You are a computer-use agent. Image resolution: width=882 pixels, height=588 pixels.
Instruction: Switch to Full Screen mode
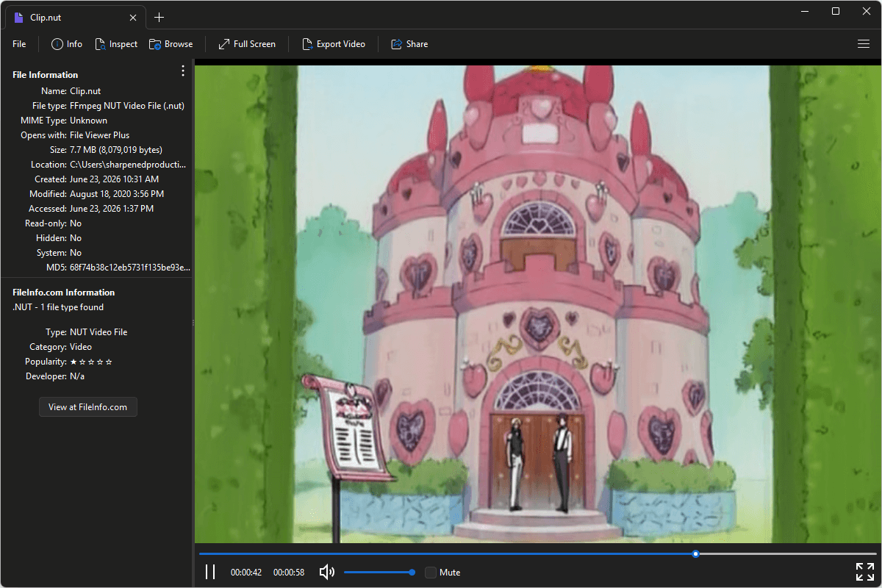pyautogui.click(x=247, y=44)
